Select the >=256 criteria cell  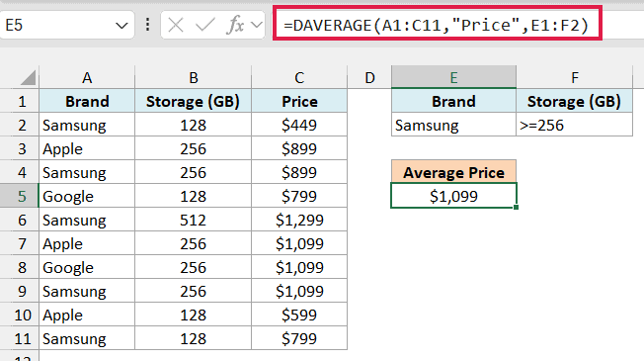[x=574, y=125]
